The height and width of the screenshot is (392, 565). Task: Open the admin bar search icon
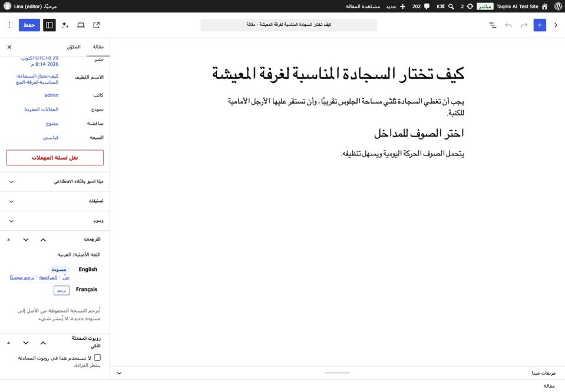pos(451,6)
